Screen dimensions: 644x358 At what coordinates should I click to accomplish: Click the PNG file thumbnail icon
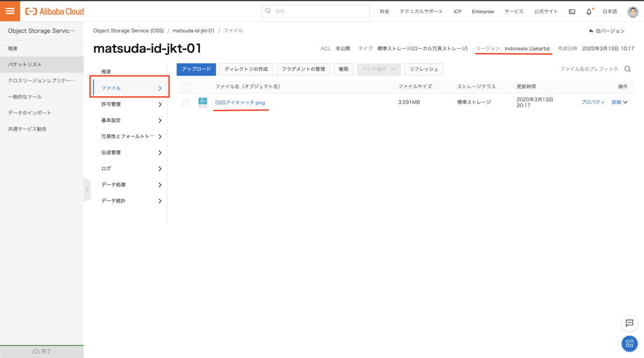coord(202,103)
